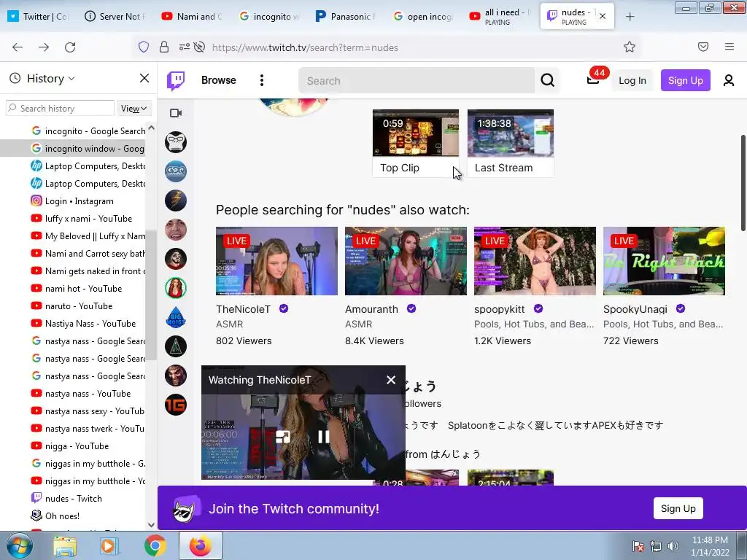747x560 pixels.
Task: Click the Twitch logo icon
Action: click(x=176, y=80)
